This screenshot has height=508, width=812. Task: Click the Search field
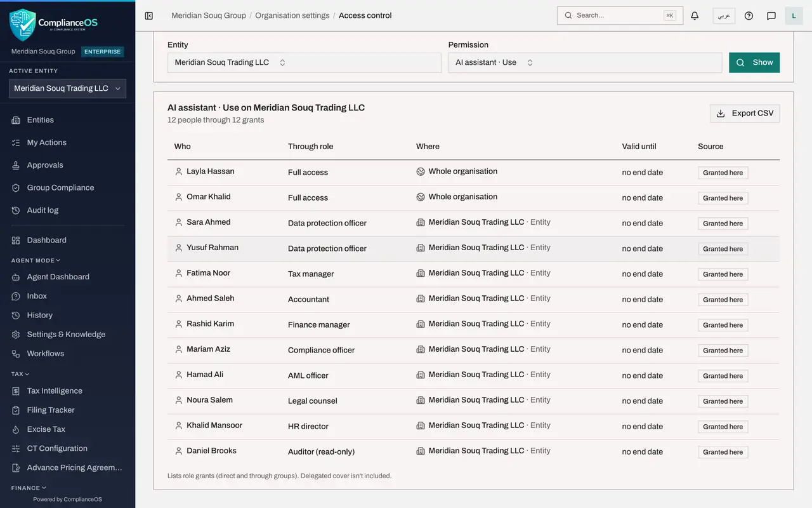620,16
